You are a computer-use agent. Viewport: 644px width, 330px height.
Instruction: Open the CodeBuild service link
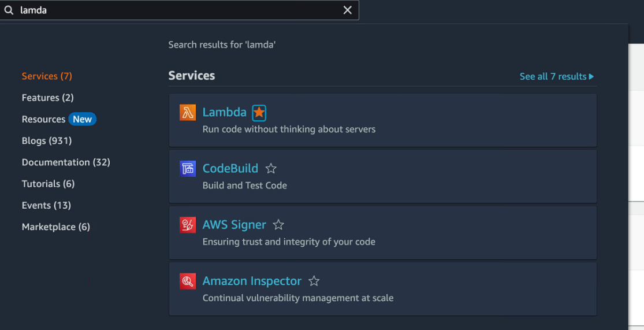pyautogui.click(x=230, y=169)
